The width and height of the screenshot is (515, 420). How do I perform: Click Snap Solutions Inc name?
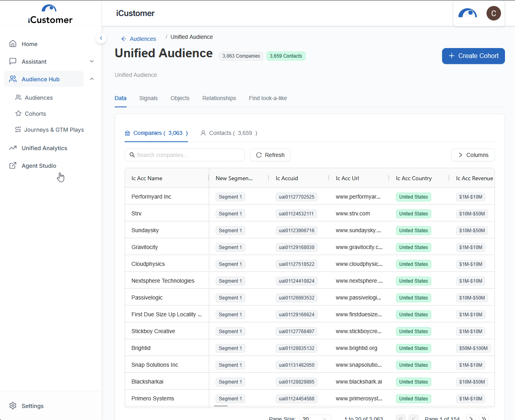[155, 365]
